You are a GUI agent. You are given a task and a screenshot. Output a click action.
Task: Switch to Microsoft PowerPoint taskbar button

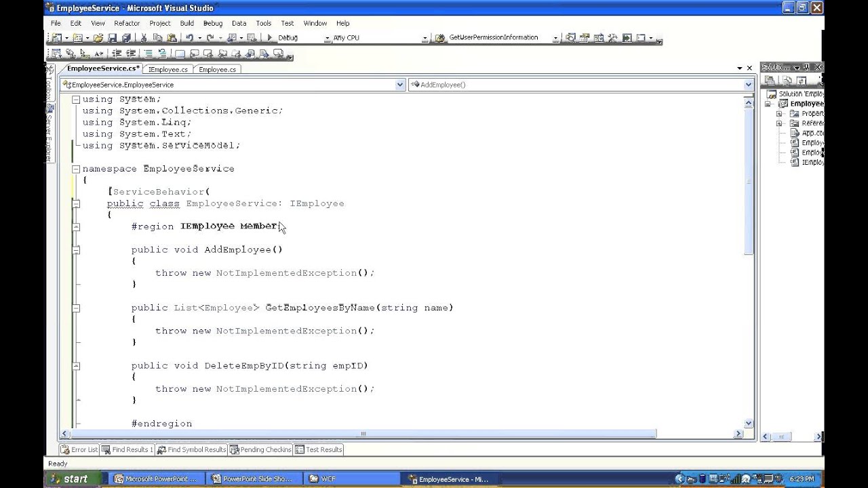pos(157,479)
